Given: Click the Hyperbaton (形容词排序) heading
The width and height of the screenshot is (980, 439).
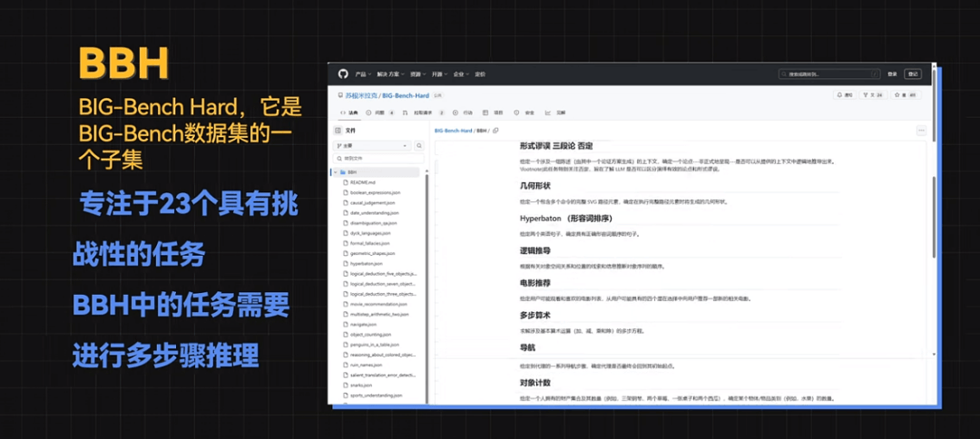Looking at the screenshot, I should pyautogui.click(x=565, y=219).
